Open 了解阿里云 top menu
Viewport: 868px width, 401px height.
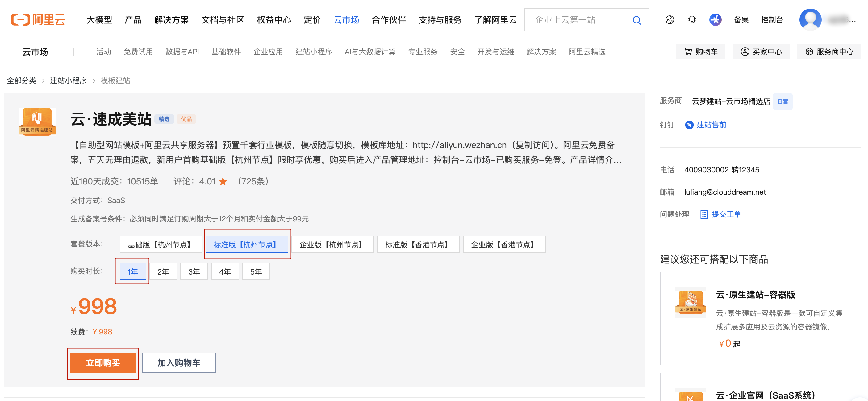[496, 20]
